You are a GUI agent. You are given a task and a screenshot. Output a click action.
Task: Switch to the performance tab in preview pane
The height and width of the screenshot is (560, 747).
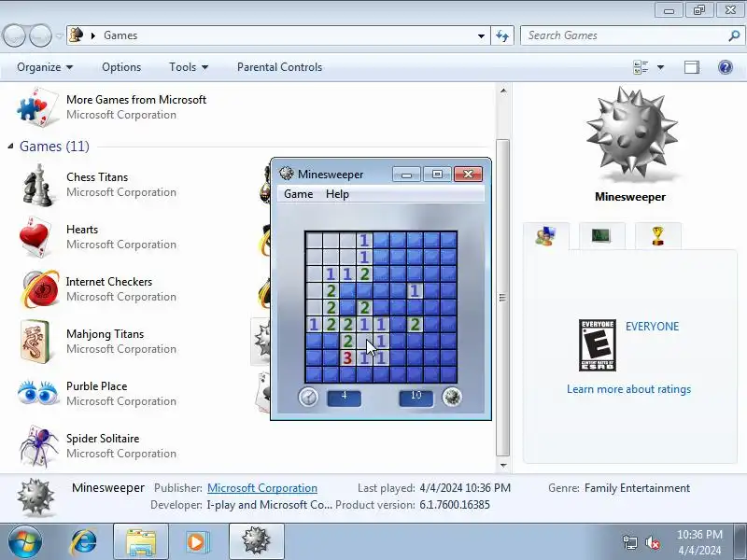[x=601, y=235]
